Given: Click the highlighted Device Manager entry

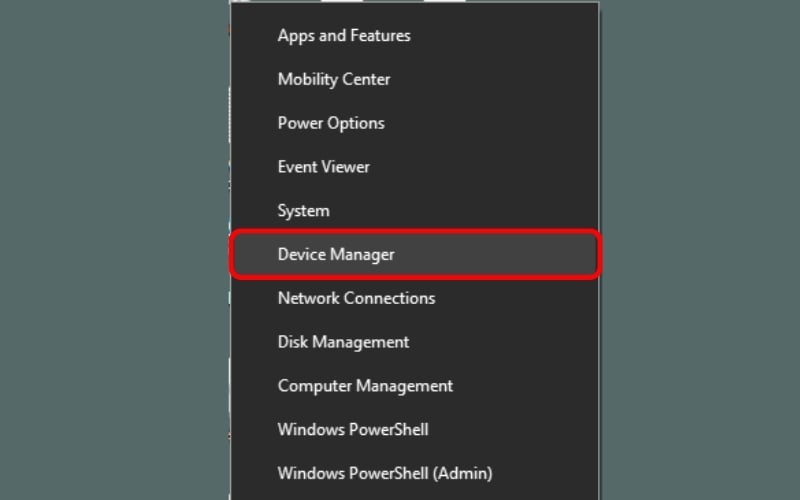Looking at the screenshot, I should pyautogui.click(x=415, y=255).
